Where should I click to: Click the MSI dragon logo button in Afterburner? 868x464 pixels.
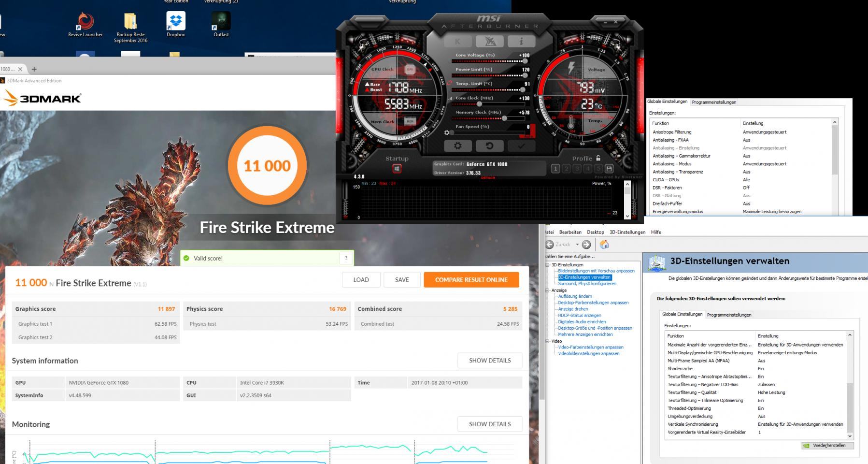pos(489,42)
